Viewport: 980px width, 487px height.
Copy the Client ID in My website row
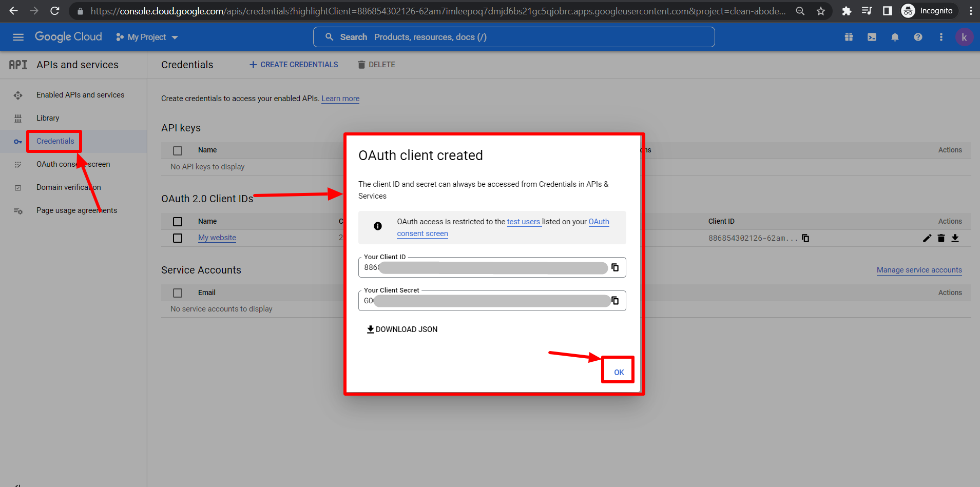805,238
